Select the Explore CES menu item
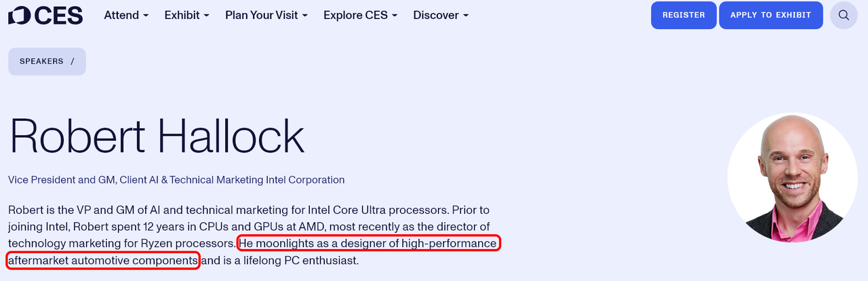 tap(355, 15)
